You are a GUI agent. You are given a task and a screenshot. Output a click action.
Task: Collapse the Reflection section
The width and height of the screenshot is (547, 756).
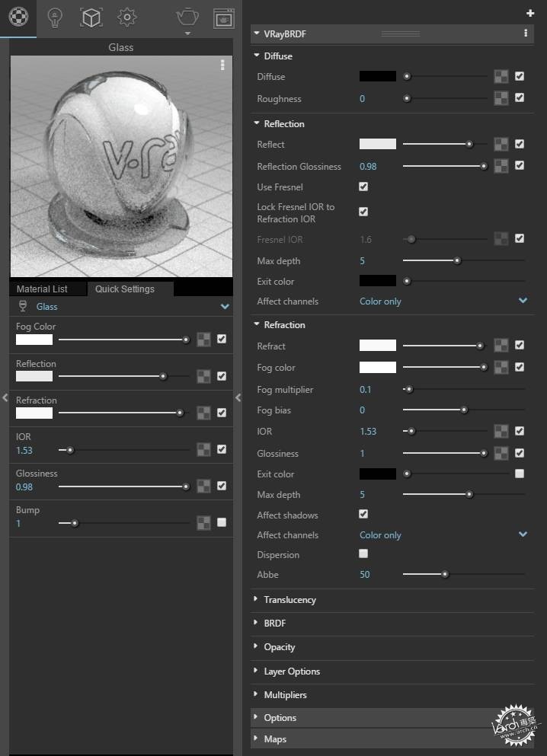pos(257,123)
